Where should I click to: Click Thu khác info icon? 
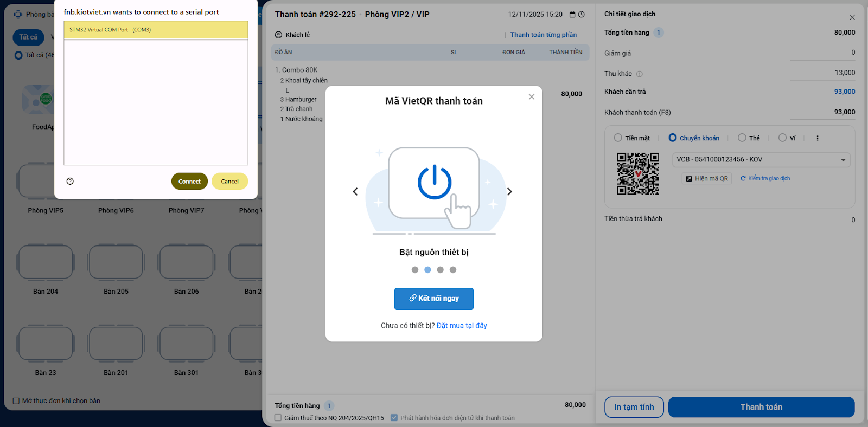pyautogui.click(x=640, y=74)
